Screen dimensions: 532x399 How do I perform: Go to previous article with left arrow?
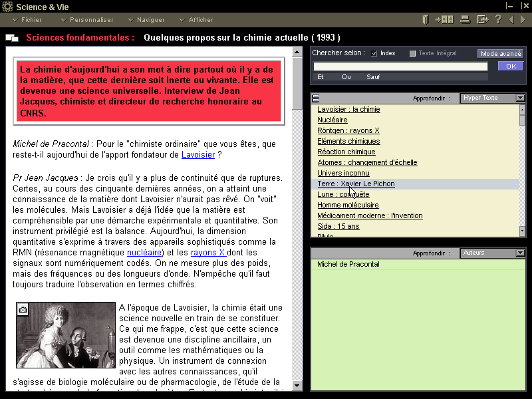pyautogui.click(x=511, y=20)
